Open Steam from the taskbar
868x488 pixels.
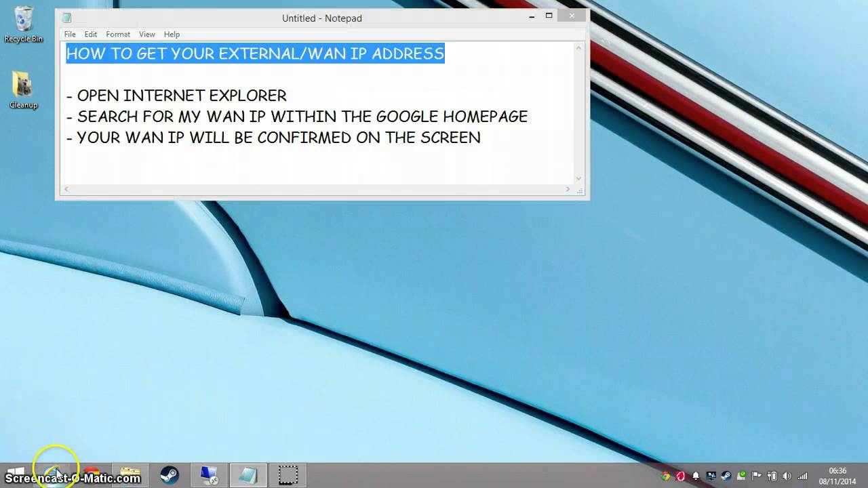tap(170, 475)
